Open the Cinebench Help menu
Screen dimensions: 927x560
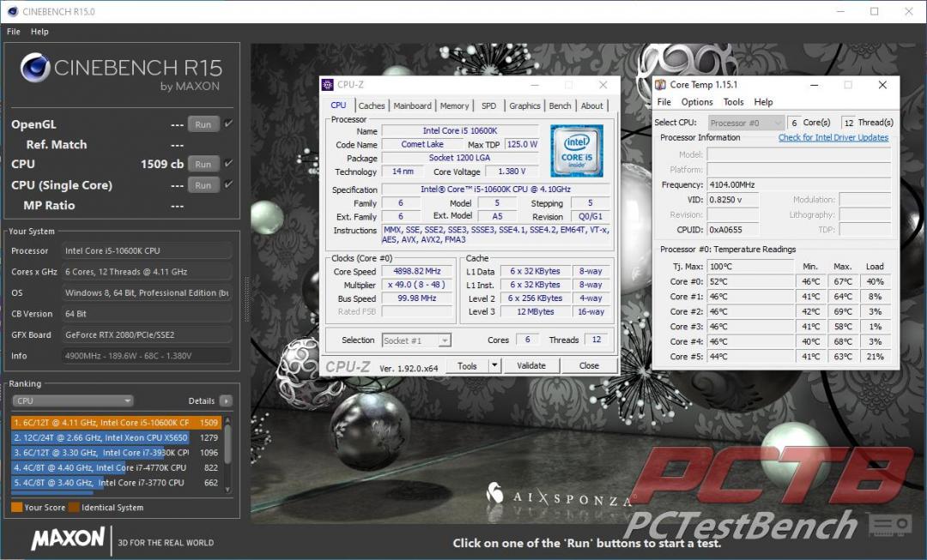(x=39, y=32)
